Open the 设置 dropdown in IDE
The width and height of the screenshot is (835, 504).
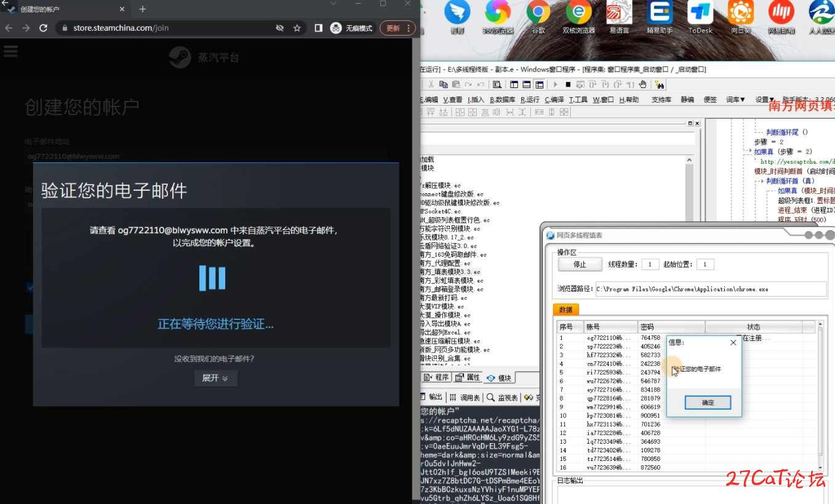click(764, 99)
